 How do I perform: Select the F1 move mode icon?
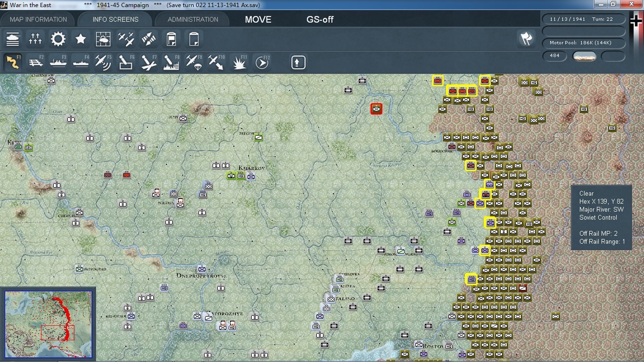pos(13,62)
